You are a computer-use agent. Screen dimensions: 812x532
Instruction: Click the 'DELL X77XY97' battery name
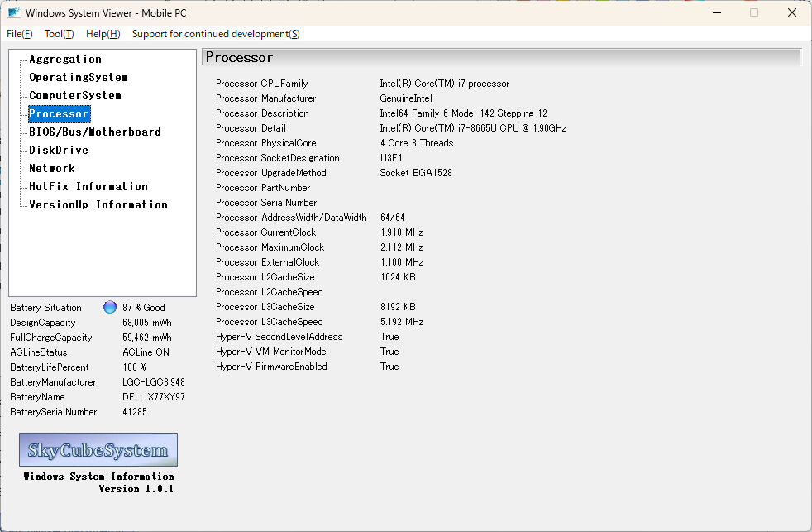154,397
